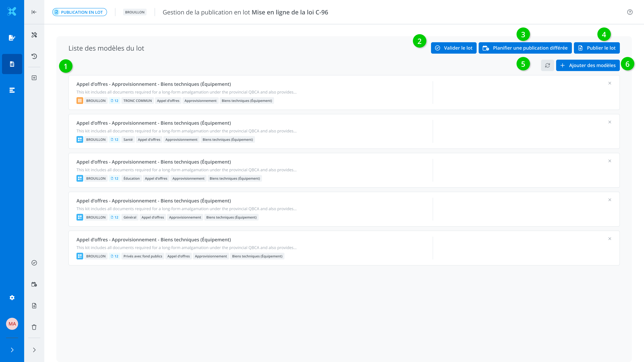The height and width of the screenshot is (362, 644).
Task: Open the list lines item in blue sidebar
Action: 12,90
